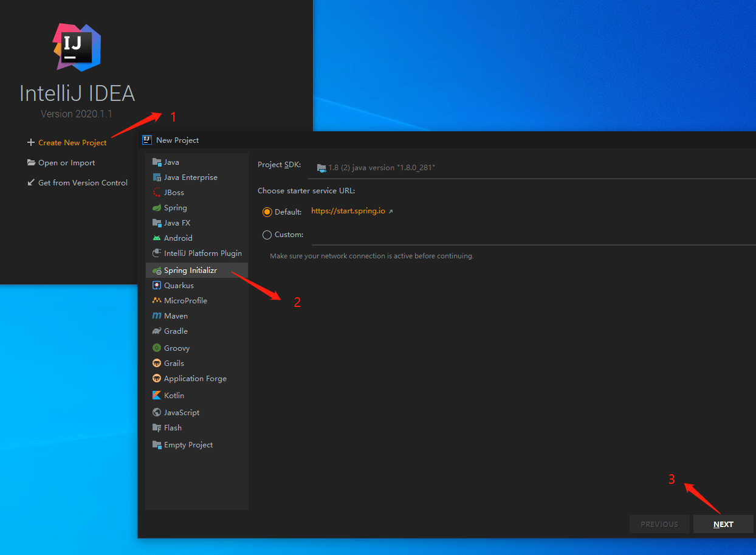
Task: Click the 'Version 2020.1.1' text
Action: point(77,114)
